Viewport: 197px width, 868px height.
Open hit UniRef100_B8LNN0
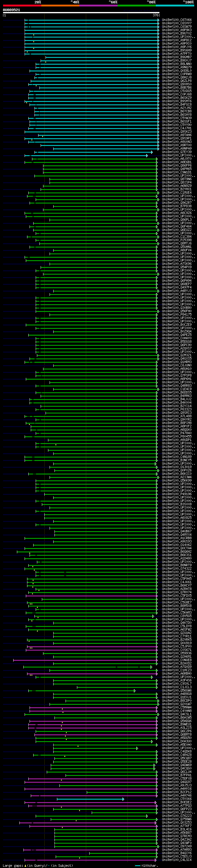[176, 64]
